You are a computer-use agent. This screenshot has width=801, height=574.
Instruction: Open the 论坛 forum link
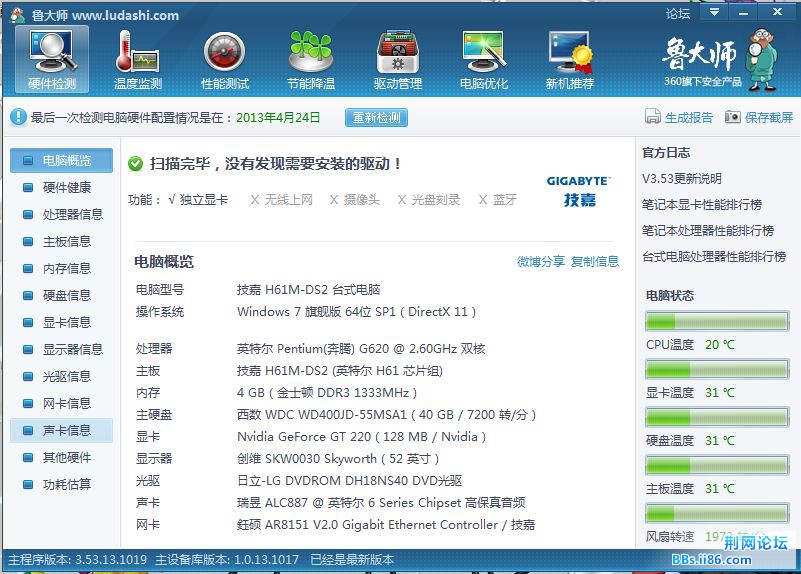click(x=678, y=13)
